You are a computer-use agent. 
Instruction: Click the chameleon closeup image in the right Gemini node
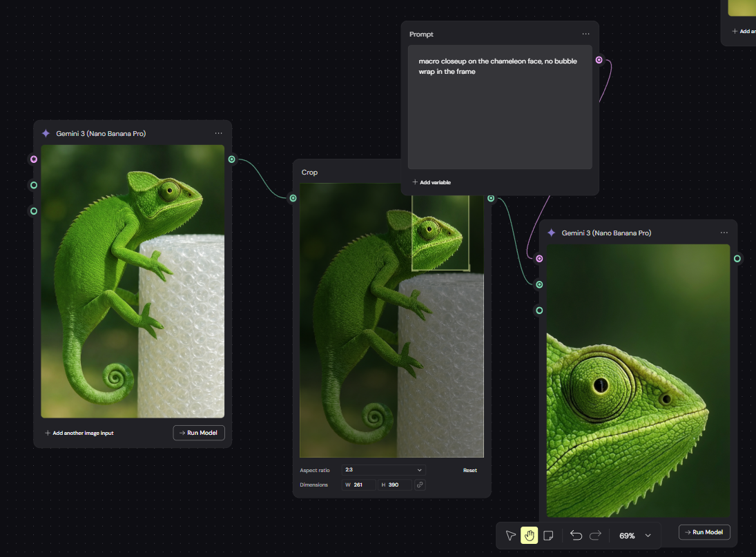click(639, 380)
